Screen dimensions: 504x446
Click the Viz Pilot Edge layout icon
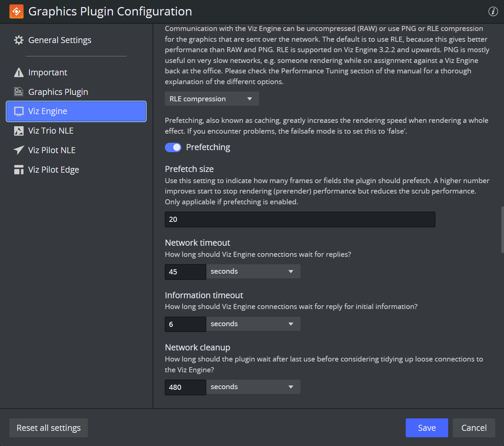pyautogui.click(x=19, y=170)
